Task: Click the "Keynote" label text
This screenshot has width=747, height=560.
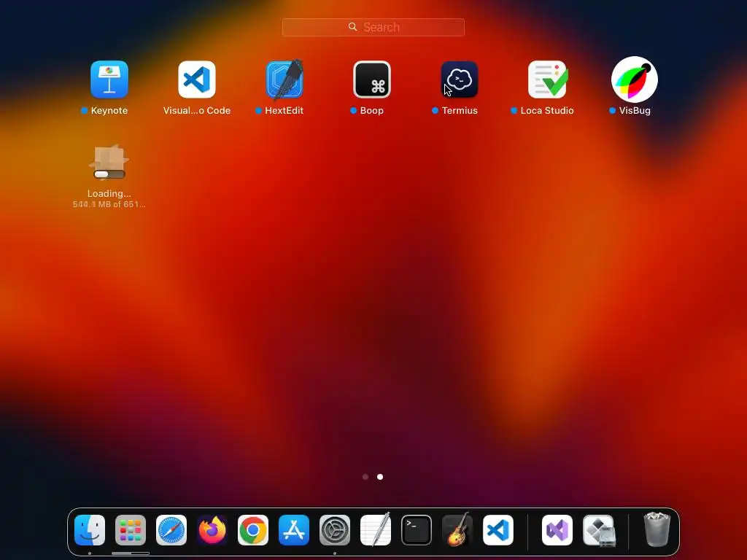Action: (x=109, y=111)
